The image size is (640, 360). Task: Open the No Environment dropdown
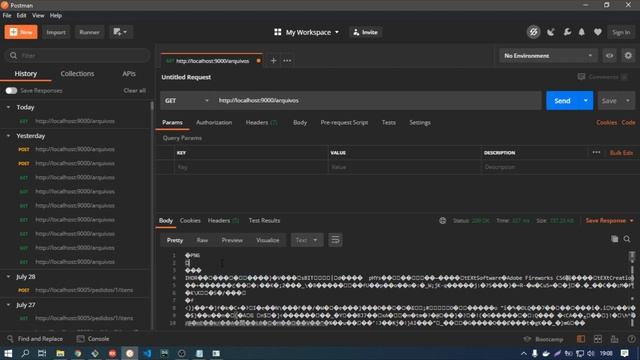548,56
